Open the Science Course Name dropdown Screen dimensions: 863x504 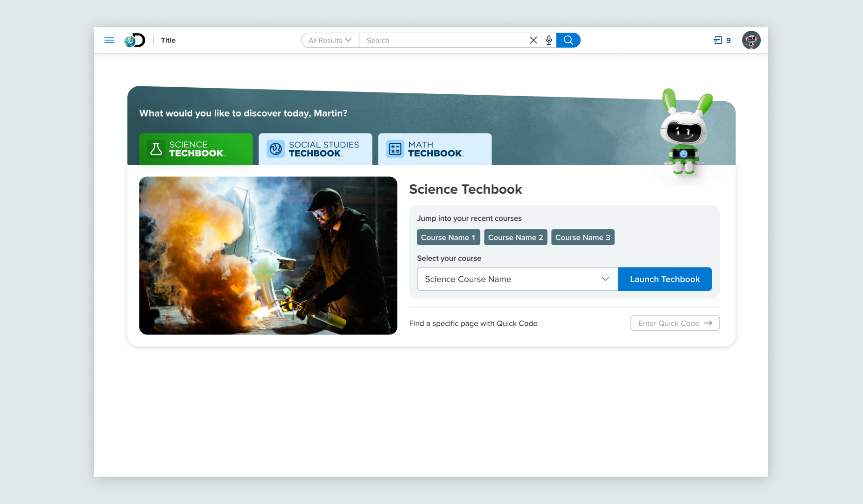(x=518, y=279)
